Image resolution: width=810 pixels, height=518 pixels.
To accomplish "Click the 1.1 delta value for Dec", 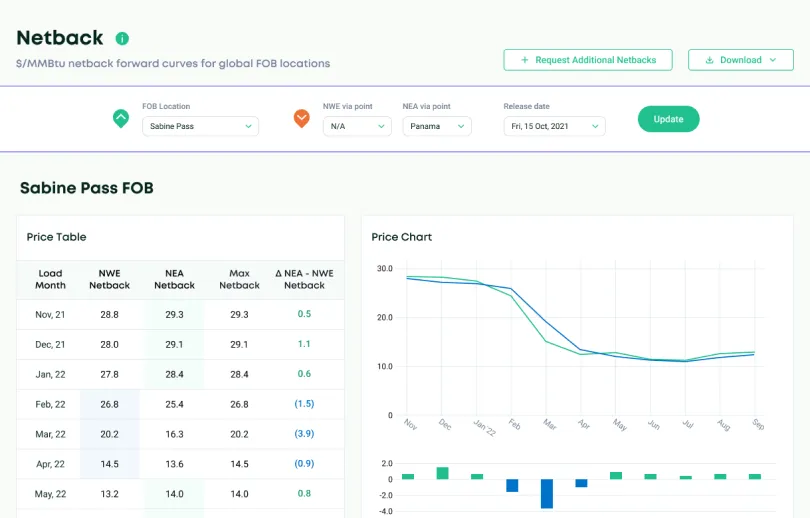I will pos(304,344).
